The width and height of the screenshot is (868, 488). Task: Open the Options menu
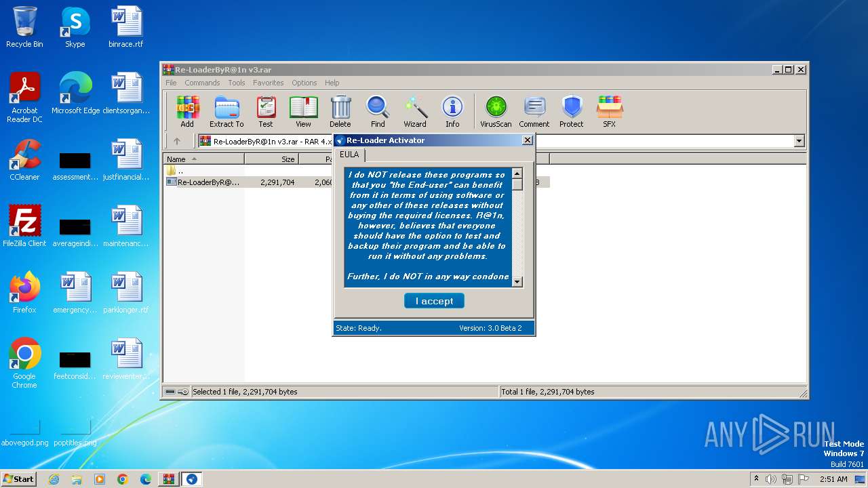pos(304,83)
